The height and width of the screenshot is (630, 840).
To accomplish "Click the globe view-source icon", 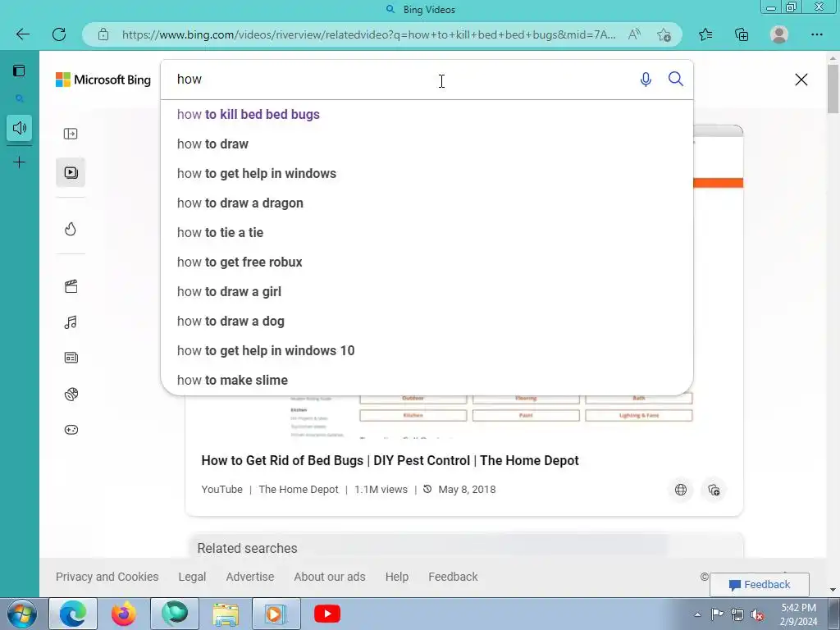I will [x=681, y=490].
